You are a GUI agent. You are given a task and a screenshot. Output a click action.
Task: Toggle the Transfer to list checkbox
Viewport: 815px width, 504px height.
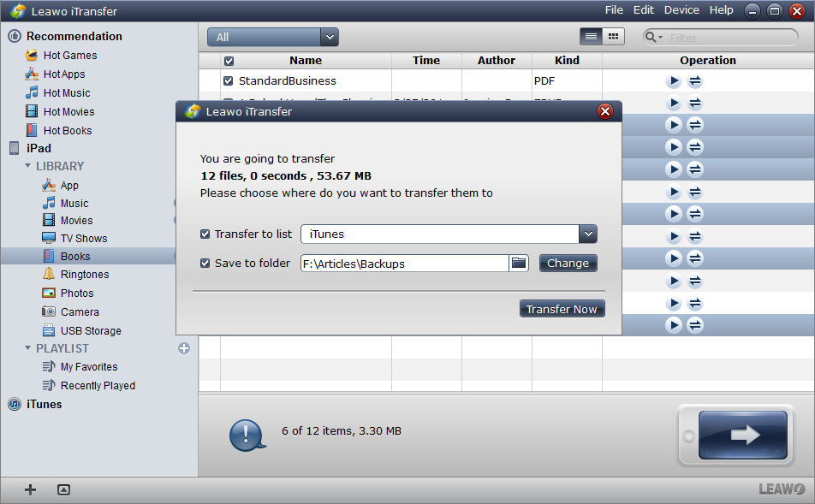205,234
